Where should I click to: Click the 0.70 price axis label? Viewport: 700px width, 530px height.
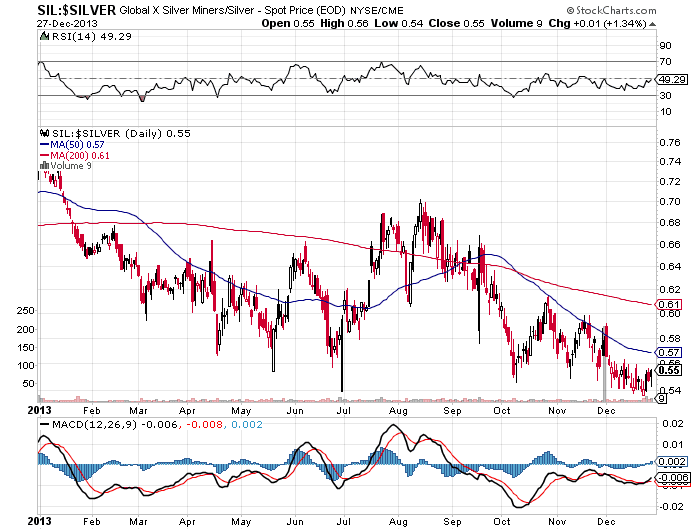670,202
